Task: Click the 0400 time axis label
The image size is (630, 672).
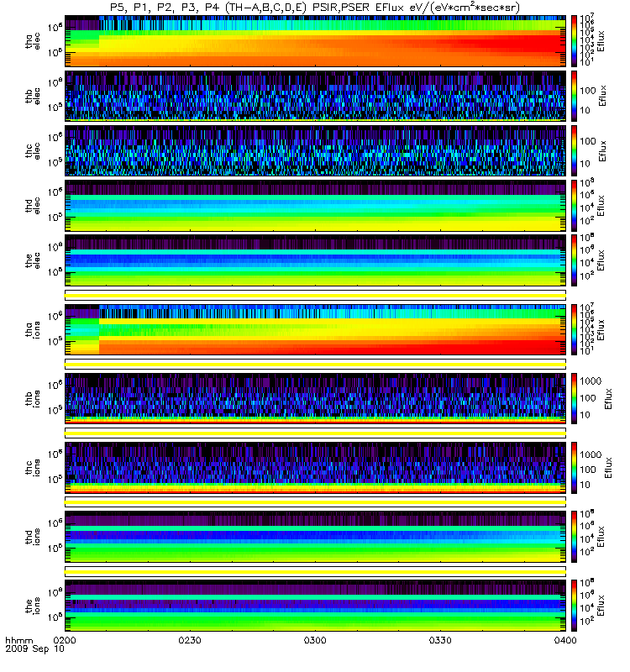Action: [x=565, y=640]
